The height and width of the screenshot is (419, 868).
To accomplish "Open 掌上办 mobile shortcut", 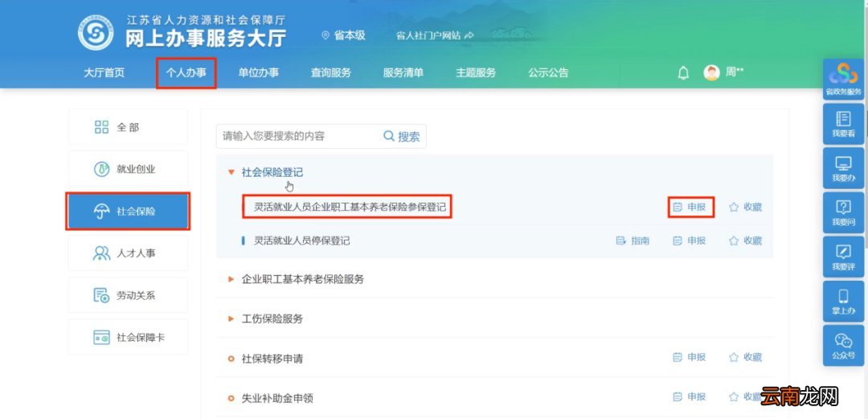I will pyautogui.click(x=843, y=302).
